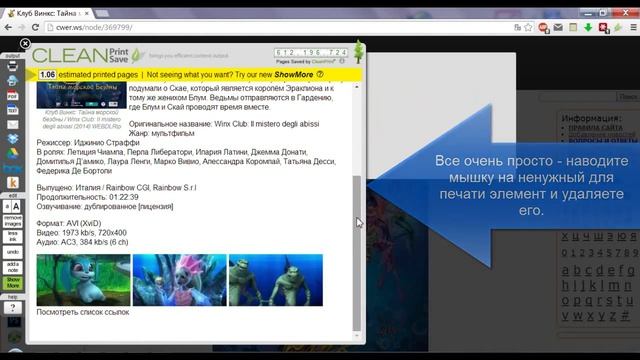Screen dimensions: 640x360
Task: Click the green tree icon beside the pages counter
Action: point(358,51)
